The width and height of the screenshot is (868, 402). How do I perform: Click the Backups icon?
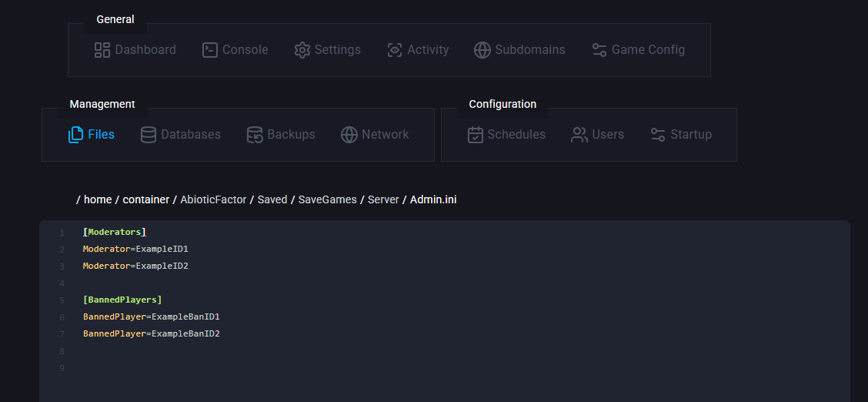click(x=255, y=135)
